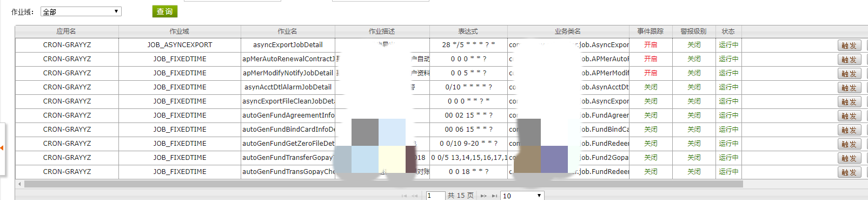The image size is (868, 200).
Task: Expand the side panel via orange arrow
Action: point(2,148)
